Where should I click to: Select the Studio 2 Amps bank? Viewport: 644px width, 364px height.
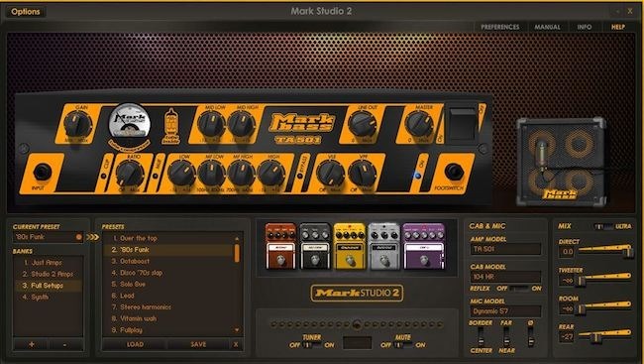49,274
